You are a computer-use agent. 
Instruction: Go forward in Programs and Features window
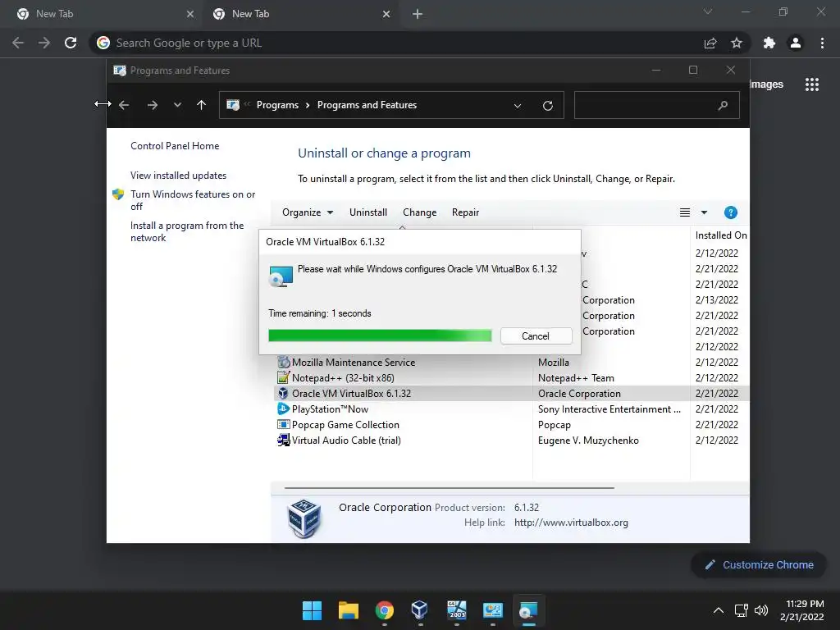click(x=152, y=105)
